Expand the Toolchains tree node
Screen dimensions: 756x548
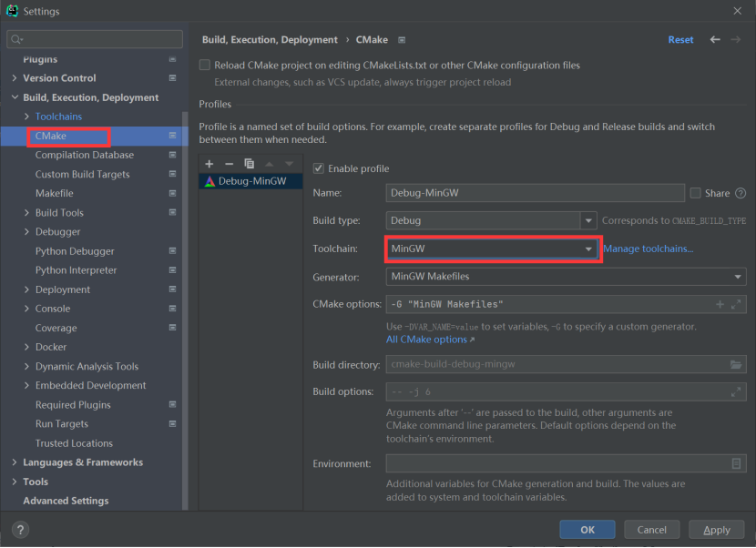[26, 117]
